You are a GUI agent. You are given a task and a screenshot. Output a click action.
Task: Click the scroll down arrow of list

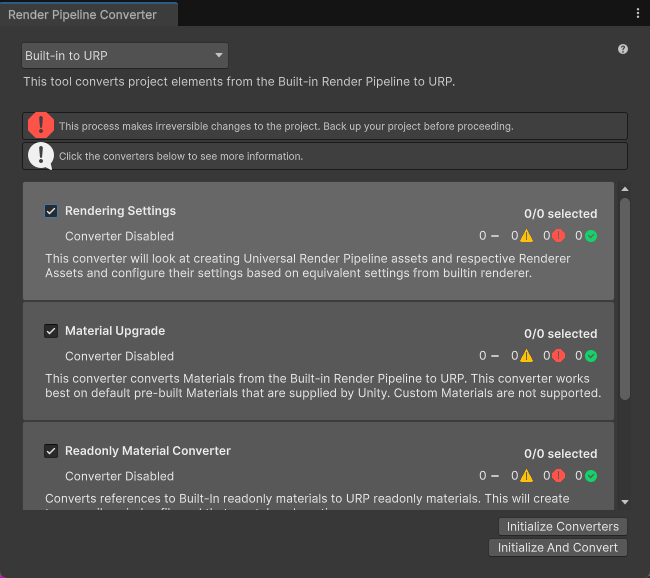(x=625, y=502)
